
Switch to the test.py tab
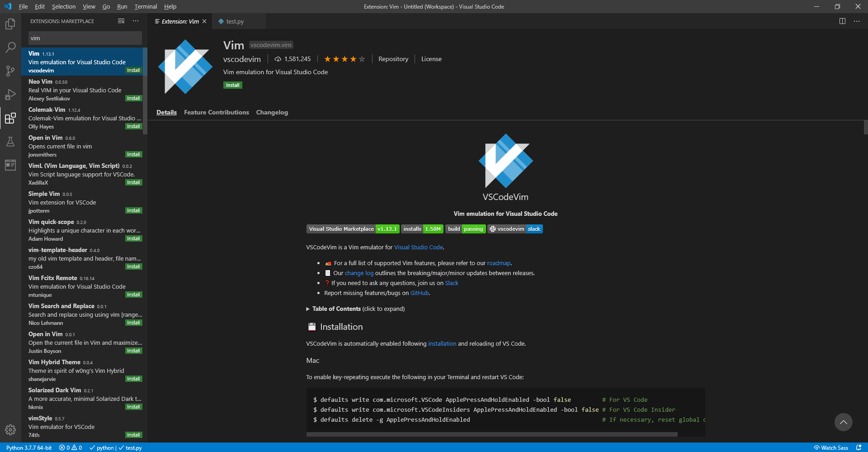(x=235, y=21)
